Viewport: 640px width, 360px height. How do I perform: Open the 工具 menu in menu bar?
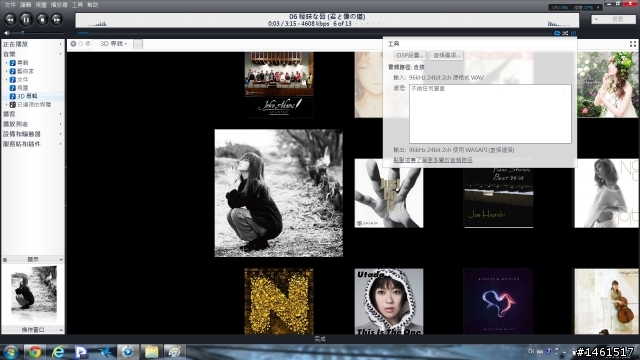tap(77, 5)
